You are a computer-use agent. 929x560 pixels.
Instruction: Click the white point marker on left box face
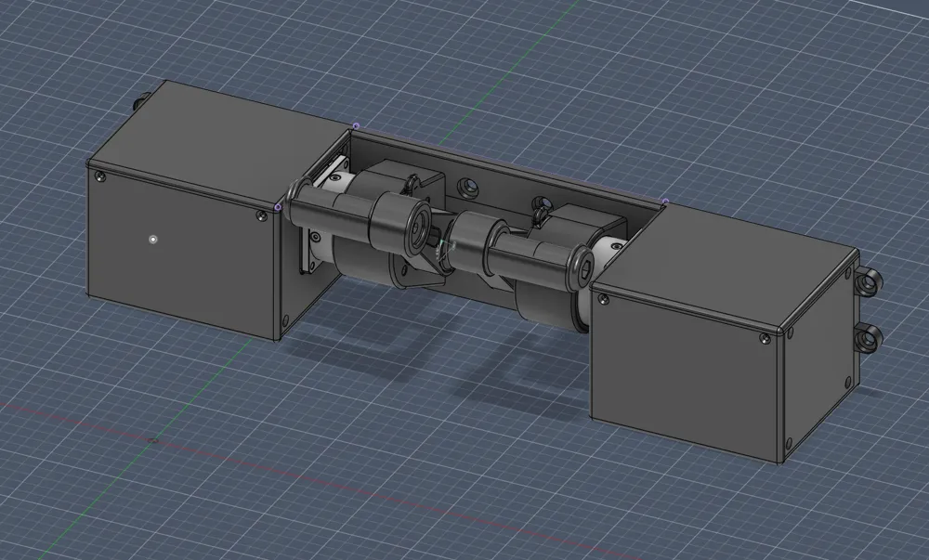click(153, 240)
